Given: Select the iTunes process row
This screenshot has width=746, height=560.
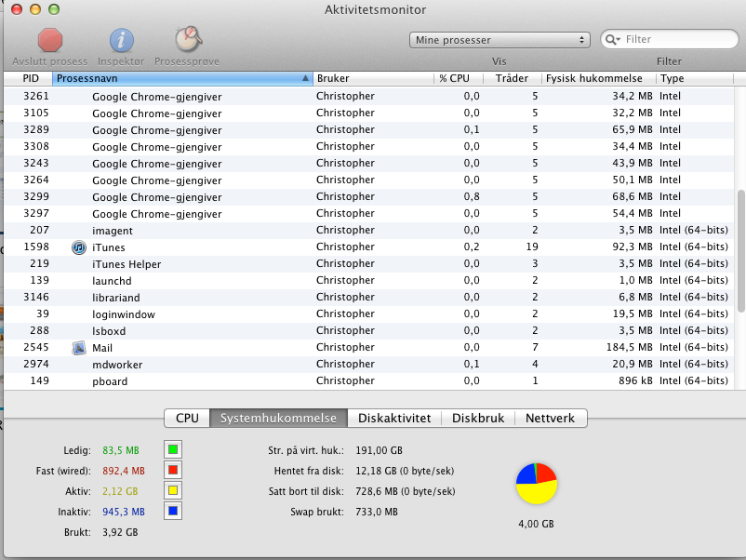Looking at the screenshot, I should 369,247.
